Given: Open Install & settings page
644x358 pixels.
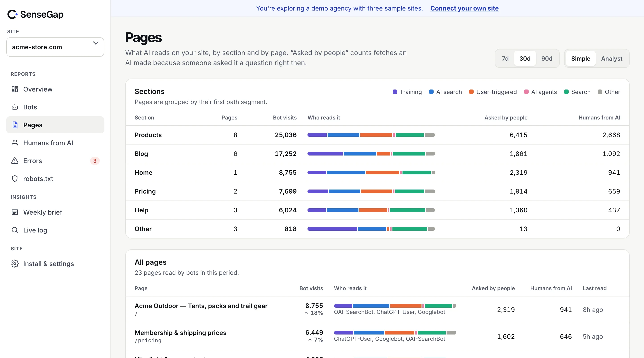Looking at the screenshot, I should [x=55, y=264].
